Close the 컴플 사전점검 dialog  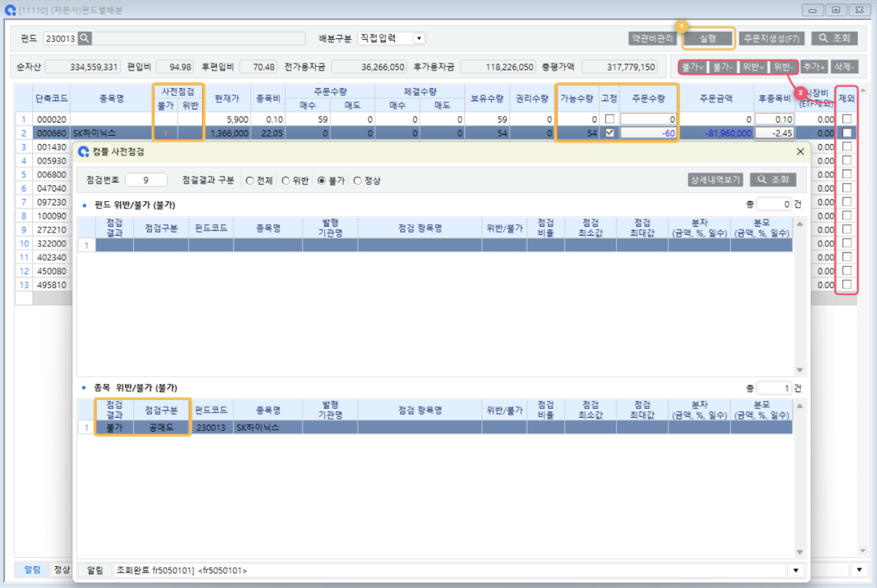click(801, 151)
